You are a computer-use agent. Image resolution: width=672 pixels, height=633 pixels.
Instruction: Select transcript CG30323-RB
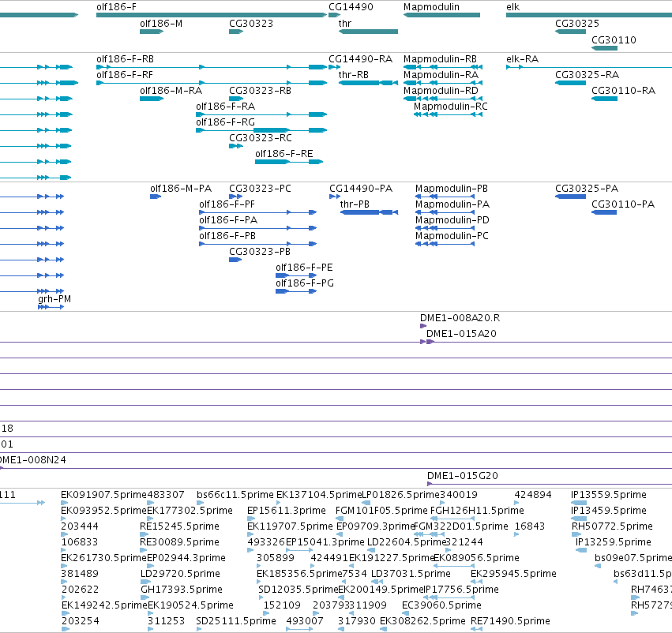236,99
